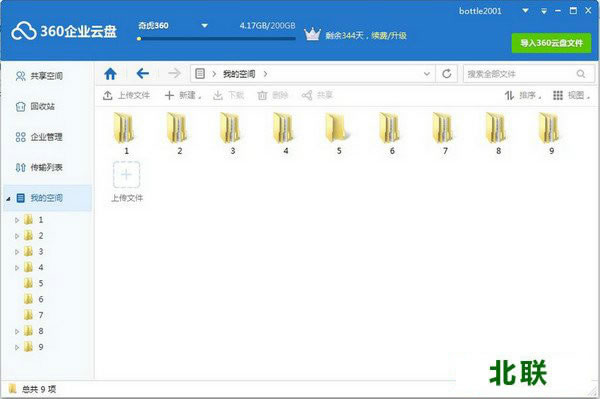This screenshot has height=399, width=600.
Task: Click the 共享 share toolbar button
Action: (317, 95)
